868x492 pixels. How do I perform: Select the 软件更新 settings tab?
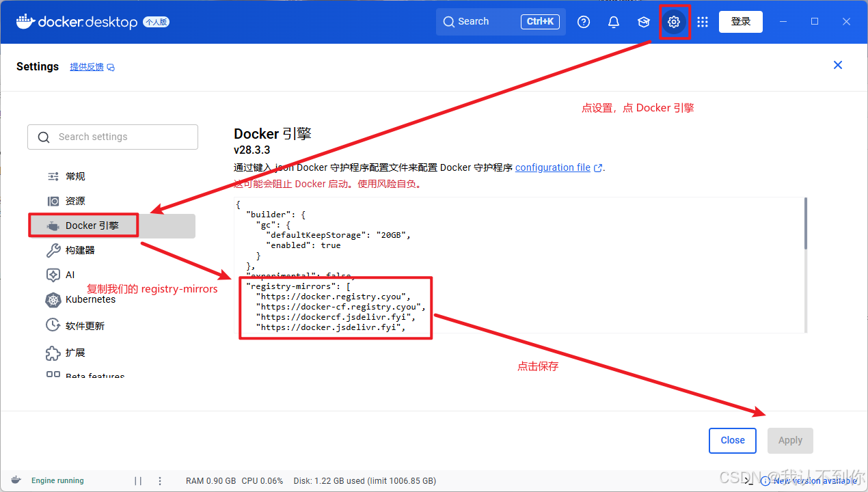(x=111, y=326)
